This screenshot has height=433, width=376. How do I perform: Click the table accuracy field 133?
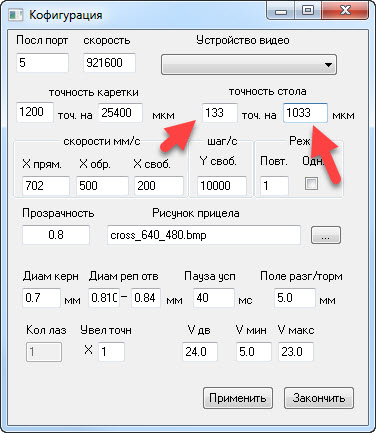(x=220, y=113)
